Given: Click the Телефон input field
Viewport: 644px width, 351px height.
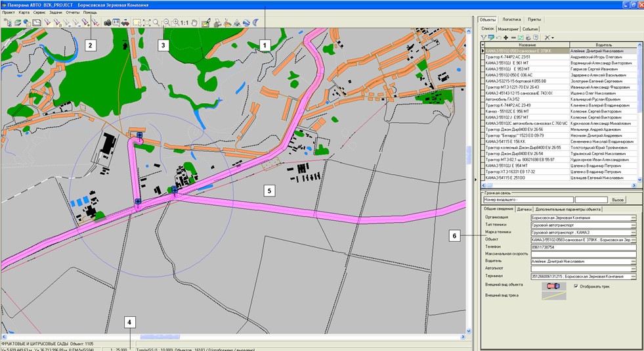Looking at the screenshot, I should tap(583, 246).
